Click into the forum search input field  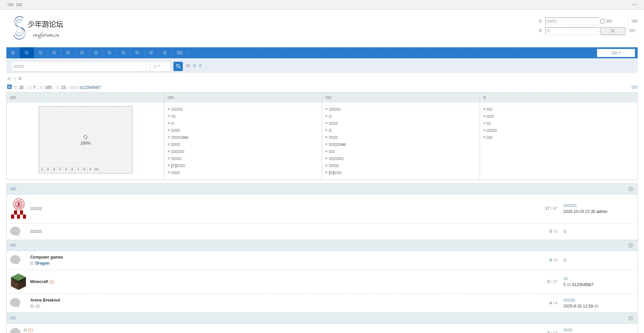pyautogui.click(x=80, y=66)
